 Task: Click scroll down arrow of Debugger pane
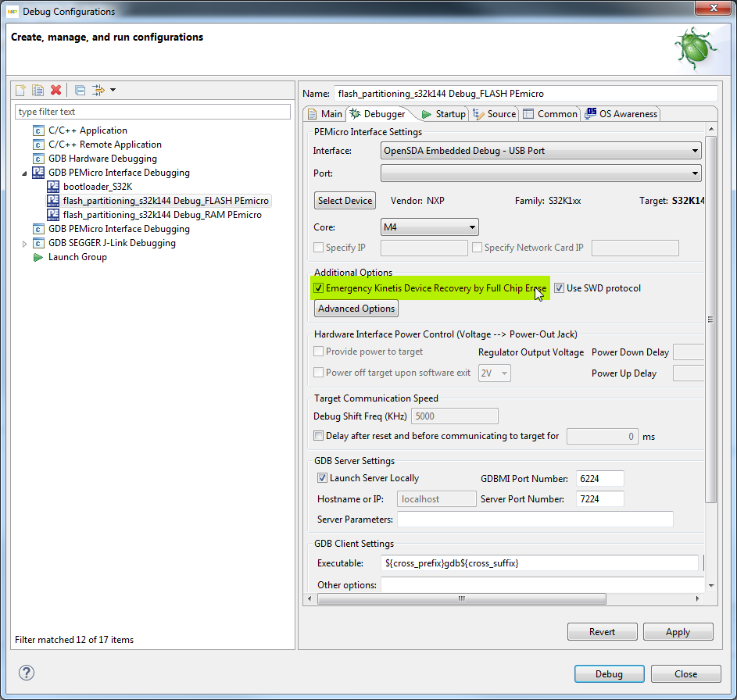click(710, 585)
